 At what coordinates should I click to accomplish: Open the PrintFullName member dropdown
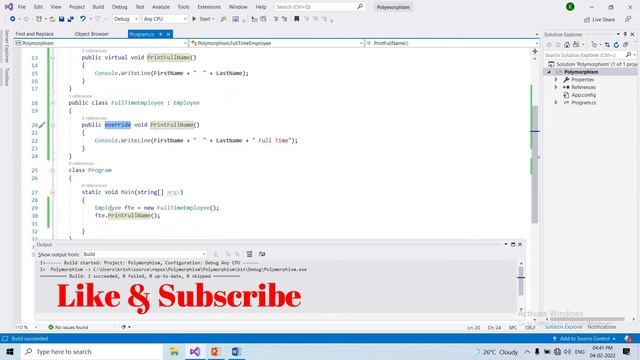pyautogui.click(x=452, y=43)
